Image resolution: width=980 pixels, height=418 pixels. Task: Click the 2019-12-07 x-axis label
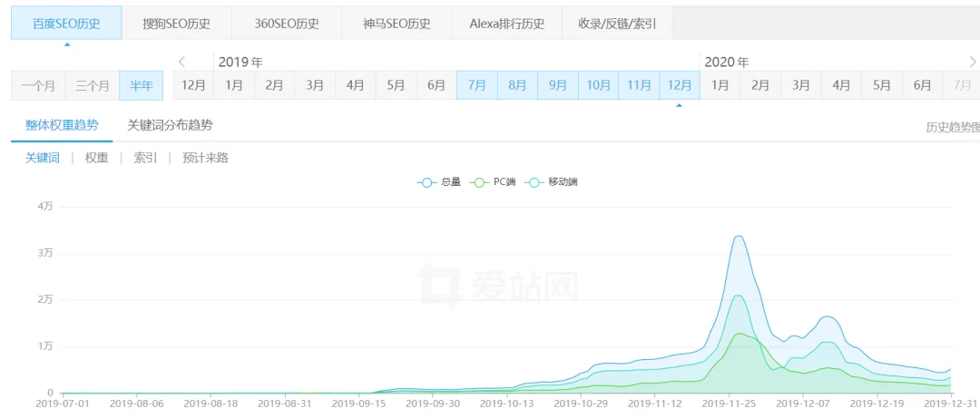(803, 404)
